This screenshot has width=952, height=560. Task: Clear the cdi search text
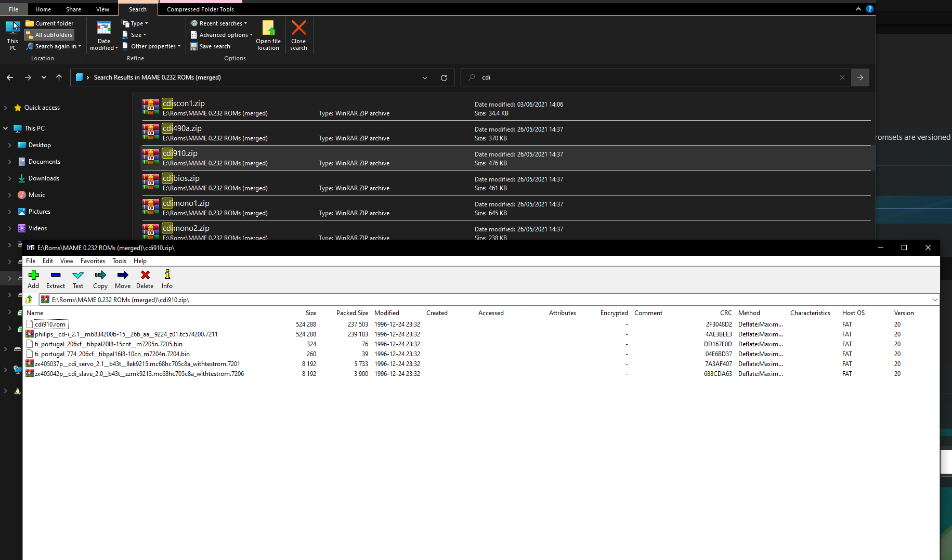842,77
